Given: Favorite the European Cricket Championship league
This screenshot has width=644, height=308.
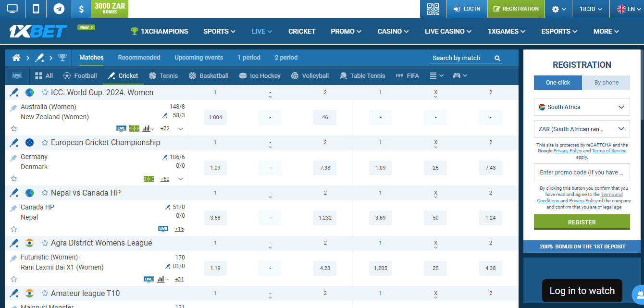Looking at the screenshot, I should coord(45,142).
